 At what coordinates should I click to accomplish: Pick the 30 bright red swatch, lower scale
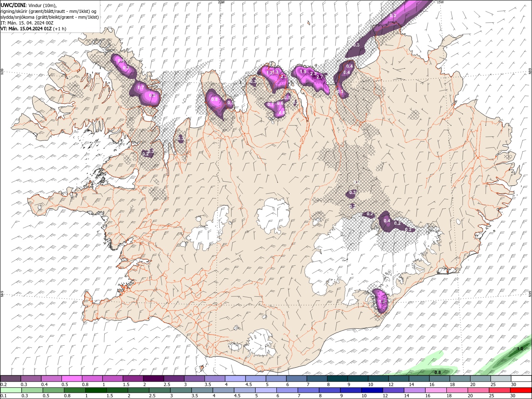(x=520, y=390)
